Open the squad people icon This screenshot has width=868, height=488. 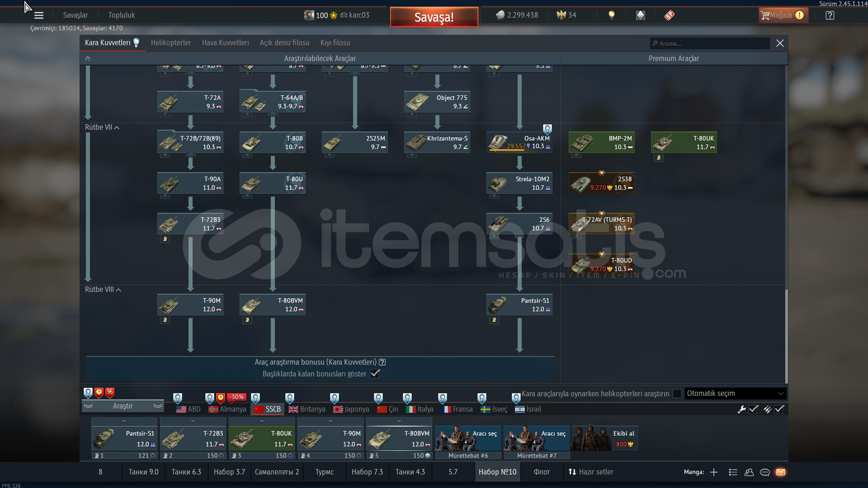[x=749, y=472]
